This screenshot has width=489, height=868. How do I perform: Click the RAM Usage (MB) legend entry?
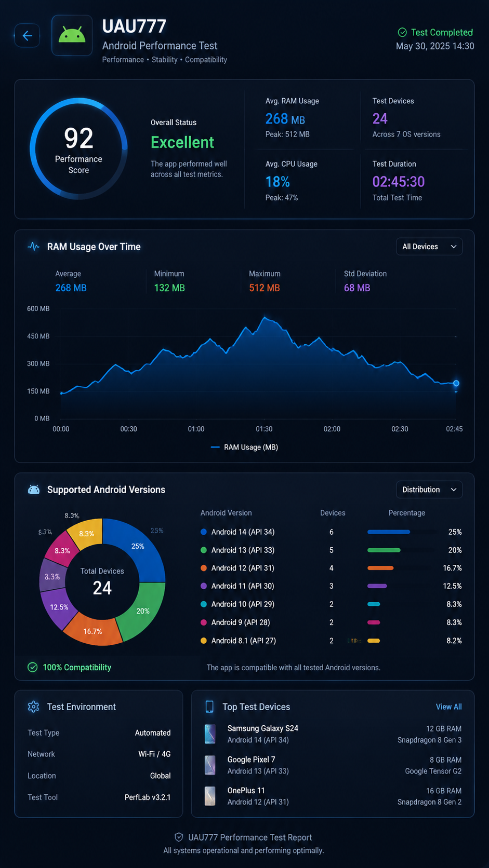(x=245, y=447)
